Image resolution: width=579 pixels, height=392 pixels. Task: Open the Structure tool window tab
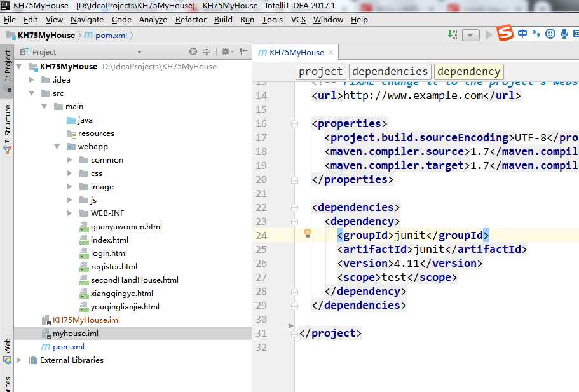pyautogui.click(x=7, y=128)
